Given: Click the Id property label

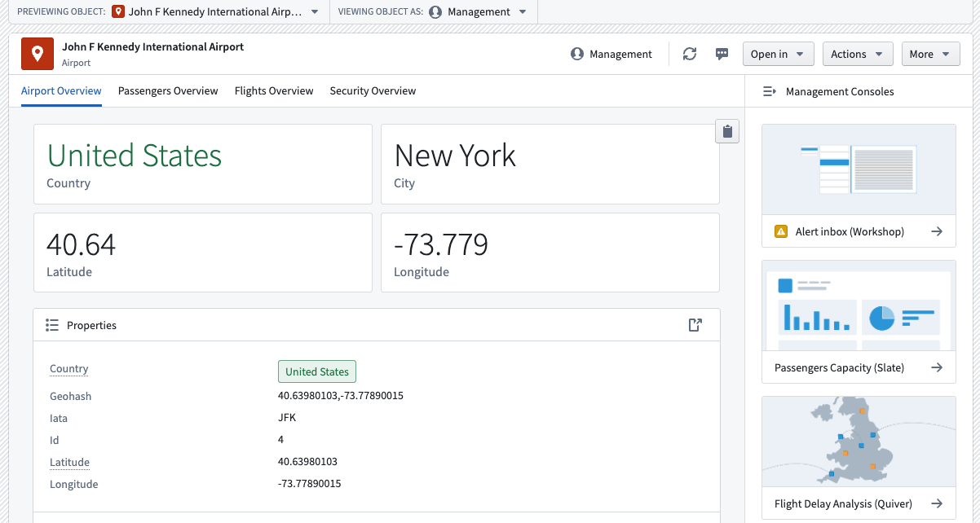Looking at the screenshot, I should (55, 440).
